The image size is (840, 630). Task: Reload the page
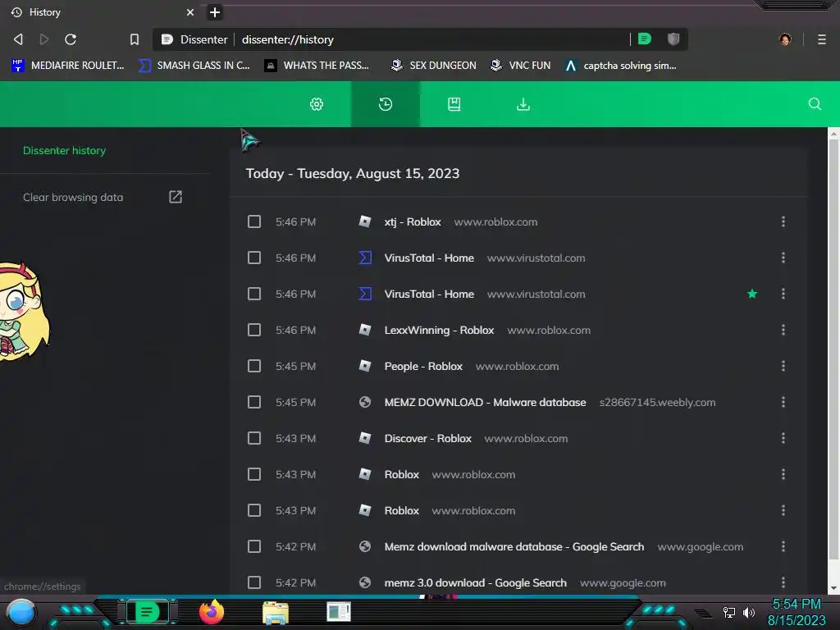coord(71,39)
